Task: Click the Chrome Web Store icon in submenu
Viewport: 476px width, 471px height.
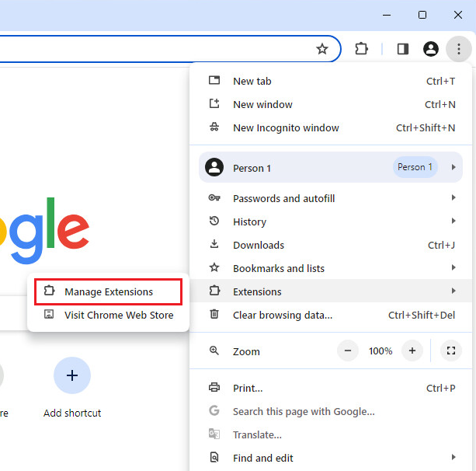Action: 49,314
